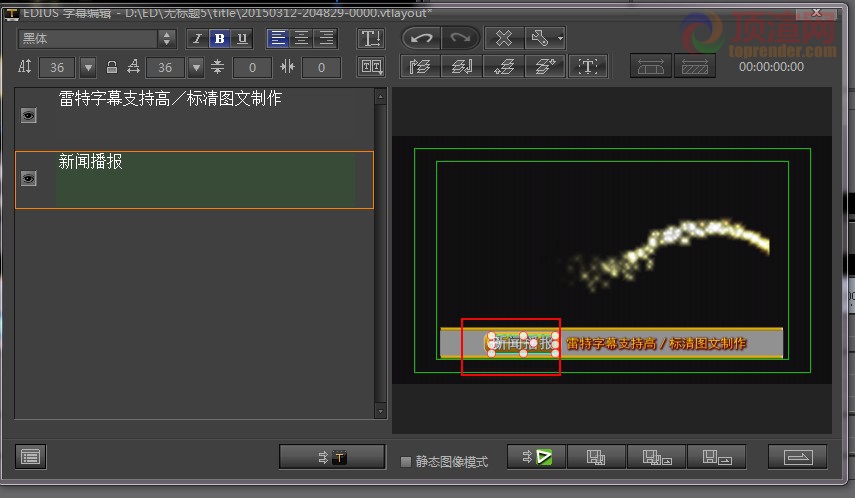This screenshot has height=498, width=855.
Task: Hide the 雷特字幕支持高 text layer
Action: [x=28, y=115]
